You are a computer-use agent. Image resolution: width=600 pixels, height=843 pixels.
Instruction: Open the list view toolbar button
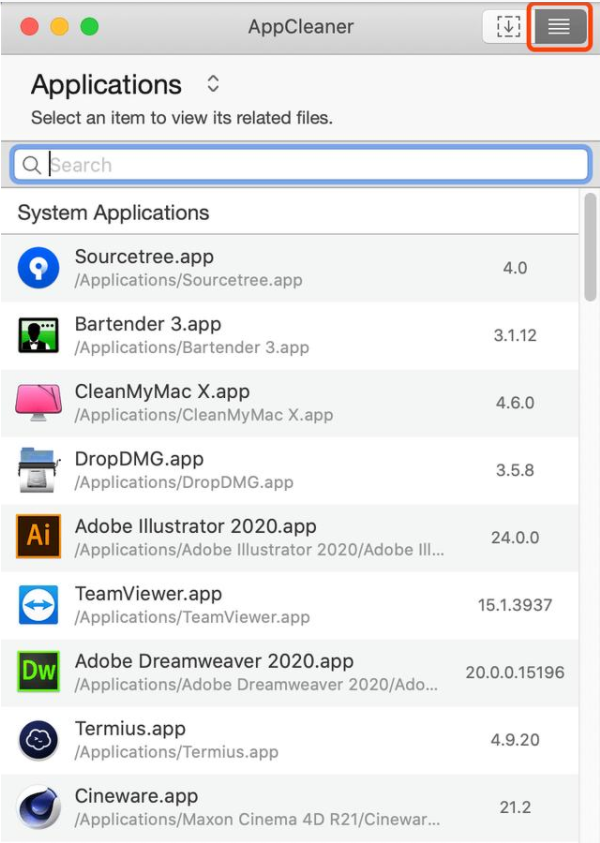[559, 27]
